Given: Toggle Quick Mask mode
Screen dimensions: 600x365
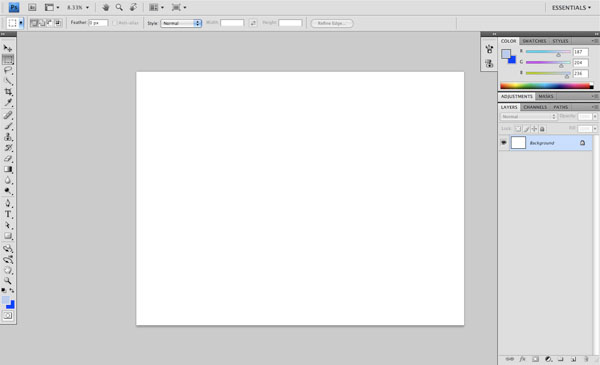Looking at the screenshot, I should click(8, 316).
